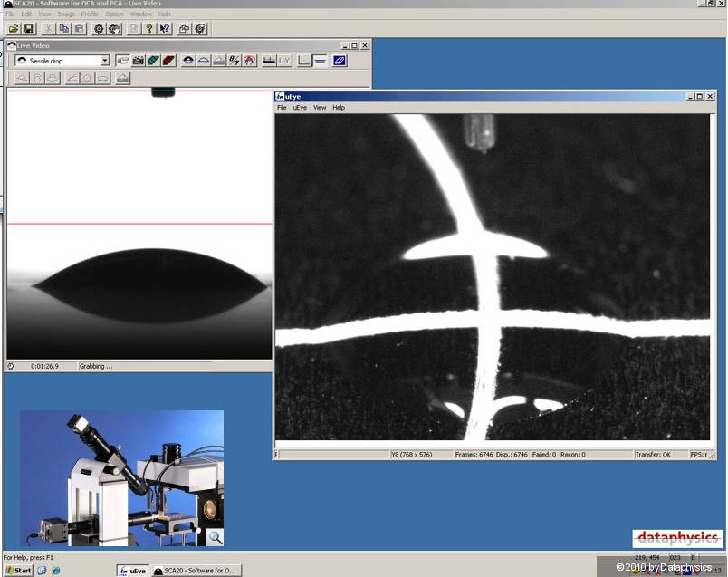The image size is (728, 577).
Task: Click the Windows Start button
Action: click(x=17, y=570)
